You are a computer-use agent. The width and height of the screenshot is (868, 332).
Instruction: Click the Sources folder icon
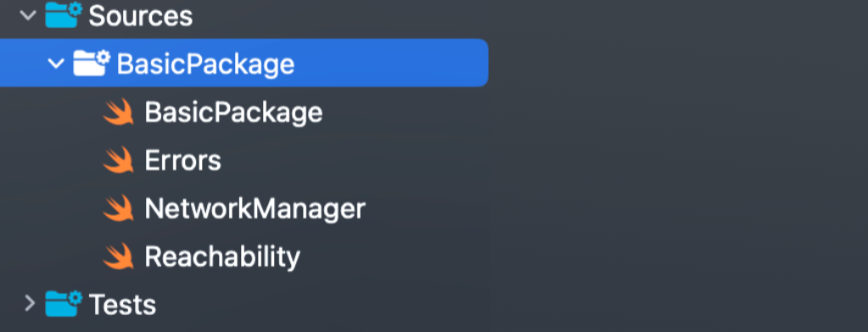coord(64,15)
